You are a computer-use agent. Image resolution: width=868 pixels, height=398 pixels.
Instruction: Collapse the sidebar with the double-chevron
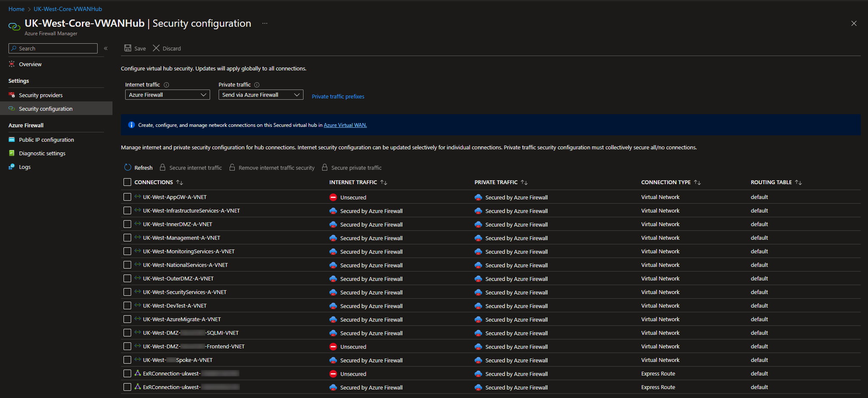106,48
